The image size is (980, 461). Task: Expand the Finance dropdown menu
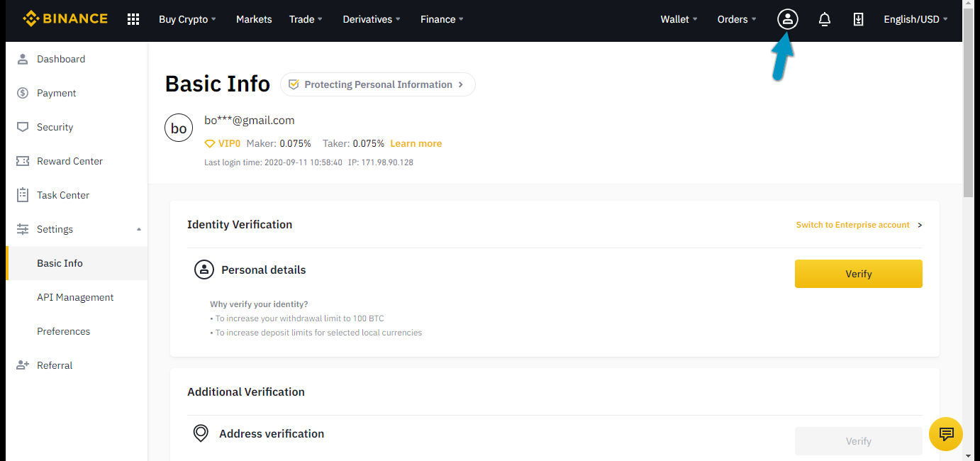442,19
